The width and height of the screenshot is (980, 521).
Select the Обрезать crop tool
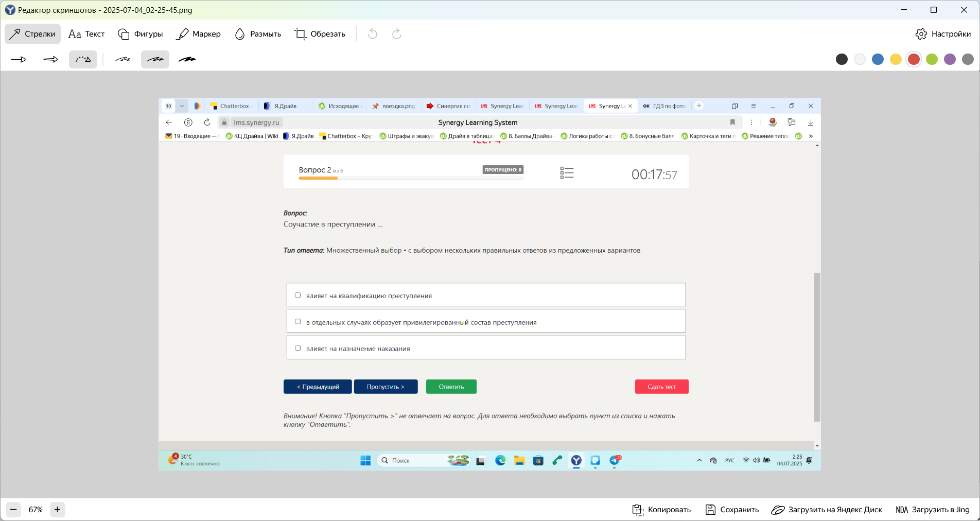pos(320,34)
